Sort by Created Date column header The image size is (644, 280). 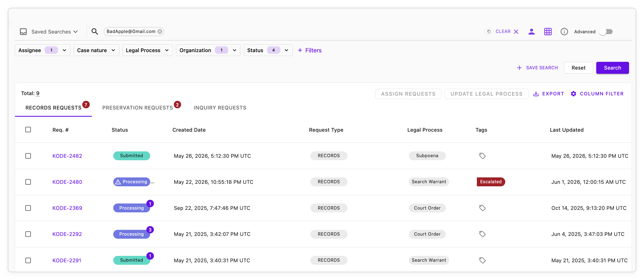pyautogui.click(x=189, y=130)
